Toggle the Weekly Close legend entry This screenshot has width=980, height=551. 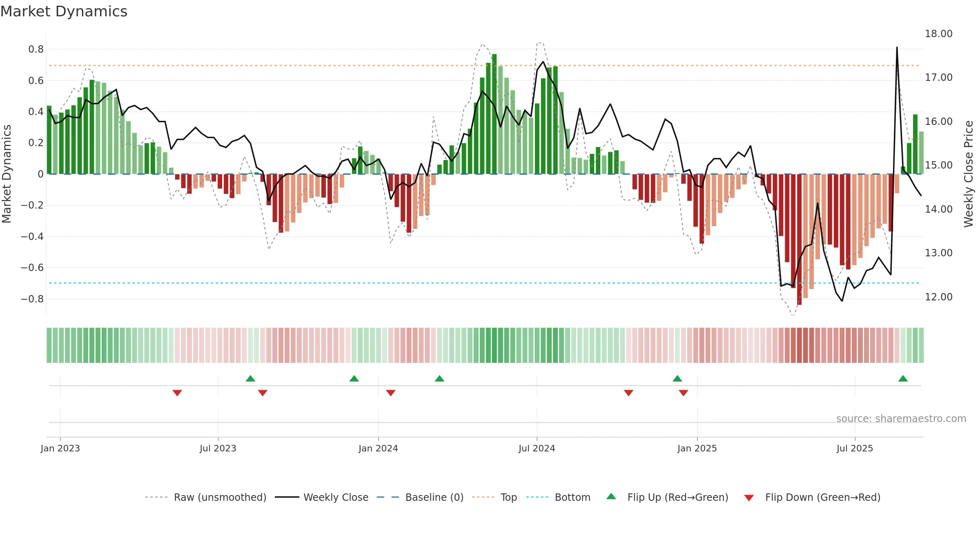click(x=322, y=497)
